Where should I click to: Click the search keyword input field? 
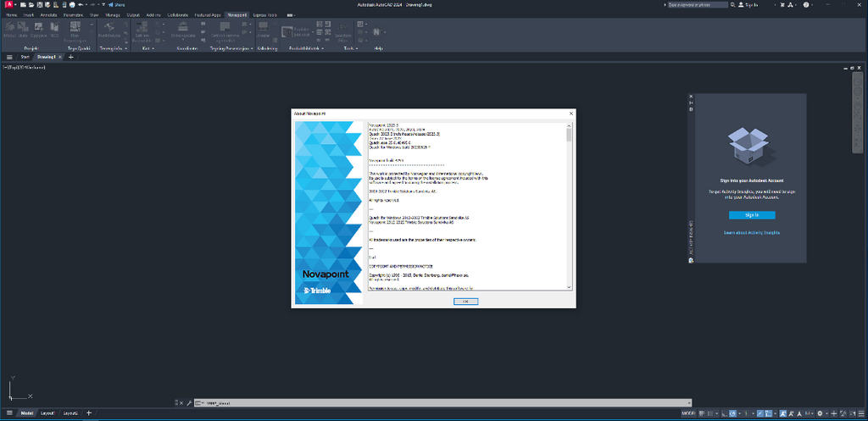click(x=697, y=4)
